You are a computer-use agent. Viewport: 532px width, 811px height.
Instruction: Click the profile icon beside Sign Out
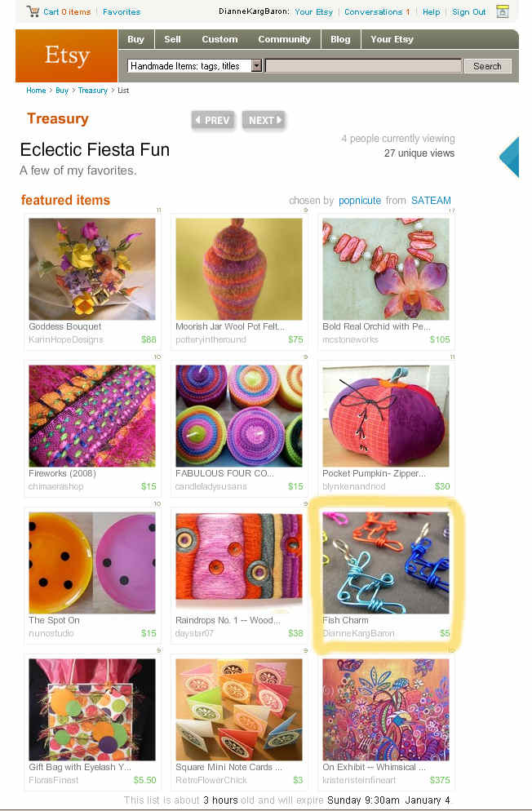coord(503,11)
